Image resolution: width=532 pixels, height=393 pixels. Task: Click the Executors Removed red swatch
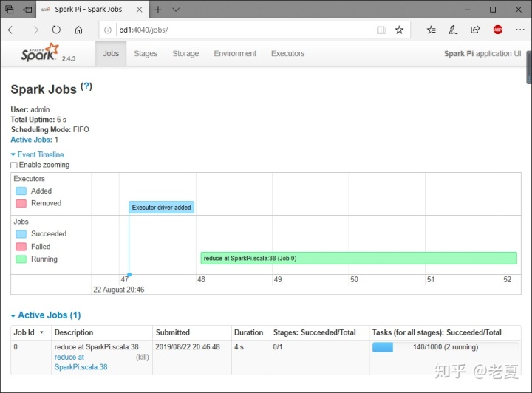pos(21,203)
